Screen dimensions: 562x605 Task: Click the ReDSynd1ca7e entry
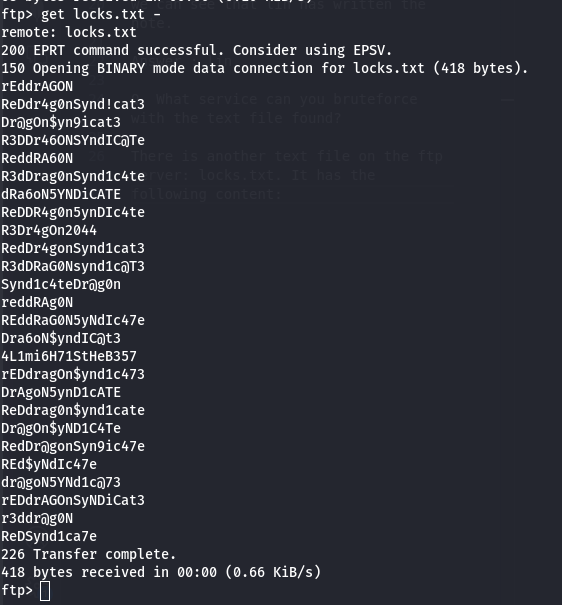[49, 536]
